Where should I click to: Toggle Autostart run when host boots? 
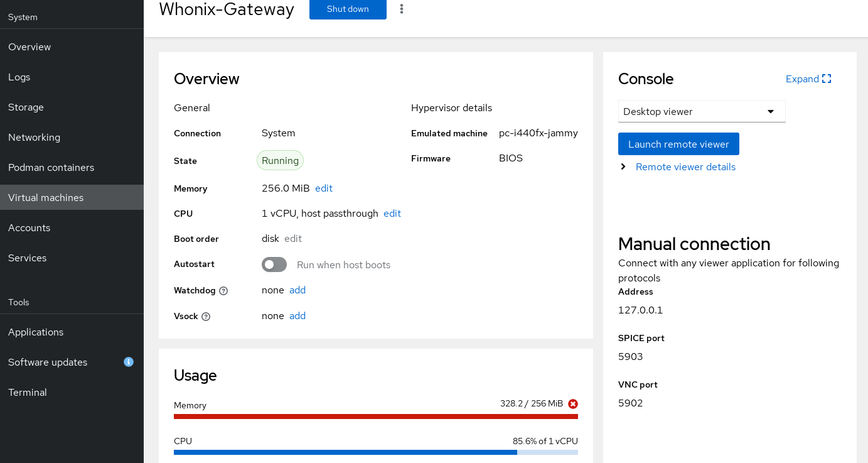274,264
